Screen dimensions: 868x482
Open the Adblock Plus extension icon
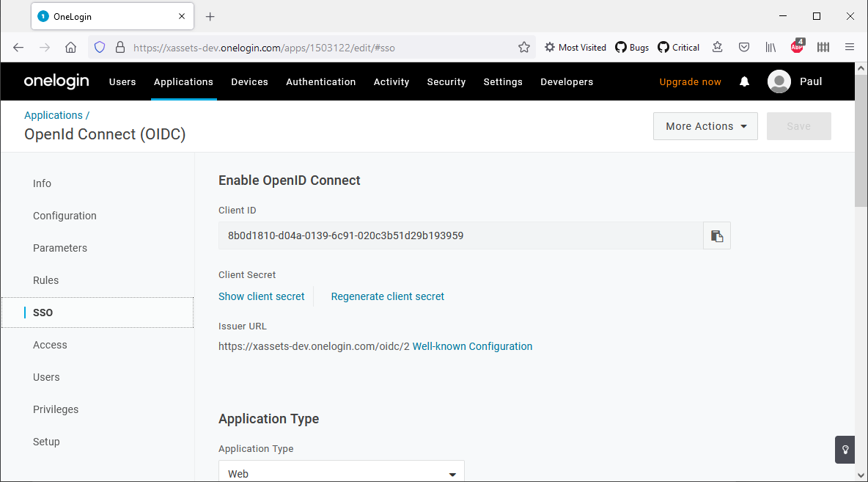pyautogui.click(x=797, y=46)
